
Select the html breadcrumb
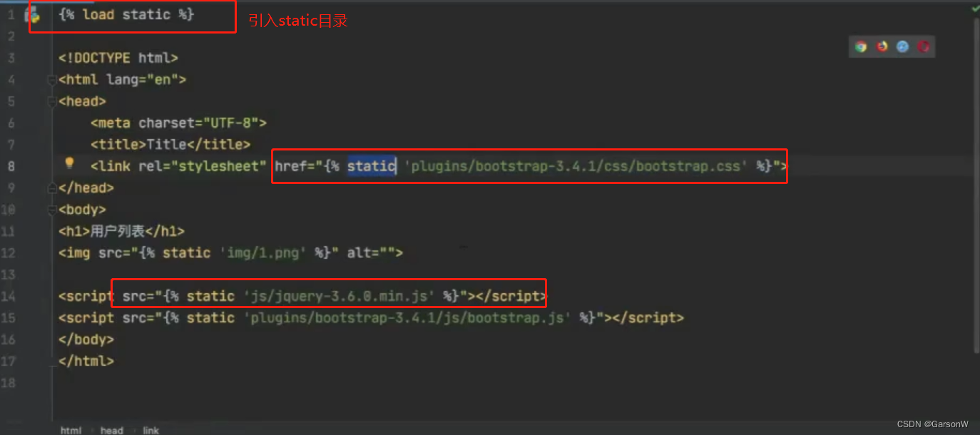tap(71, 430)
